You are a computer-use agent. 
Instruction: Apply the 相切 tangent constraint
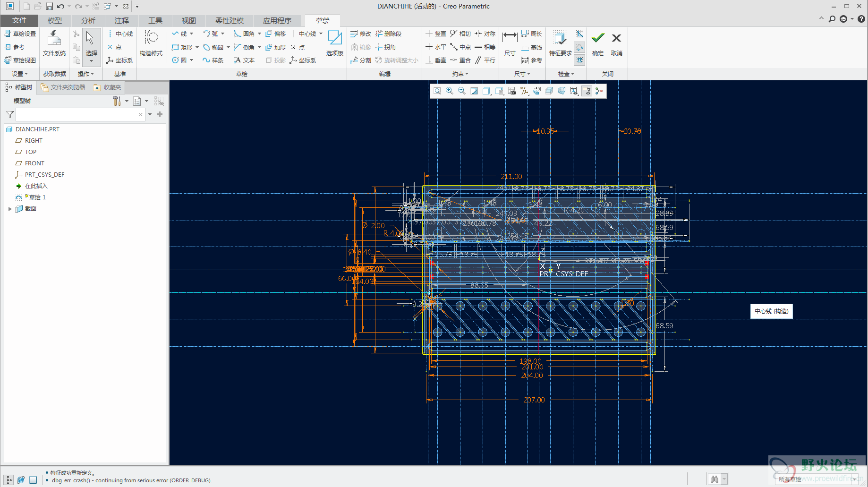pyautogui.click(x=460, y=34)
